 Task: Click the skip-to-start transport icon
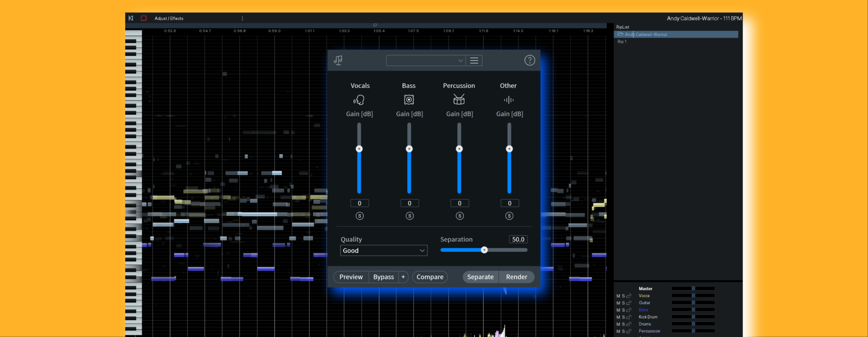pos(131,18)
